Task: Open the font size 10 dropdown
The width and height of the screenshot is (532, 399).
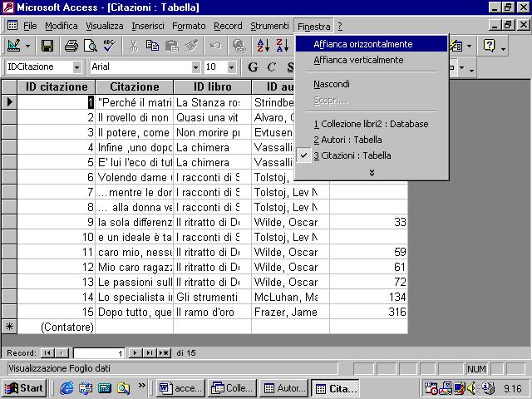Action: click(231, 67)
